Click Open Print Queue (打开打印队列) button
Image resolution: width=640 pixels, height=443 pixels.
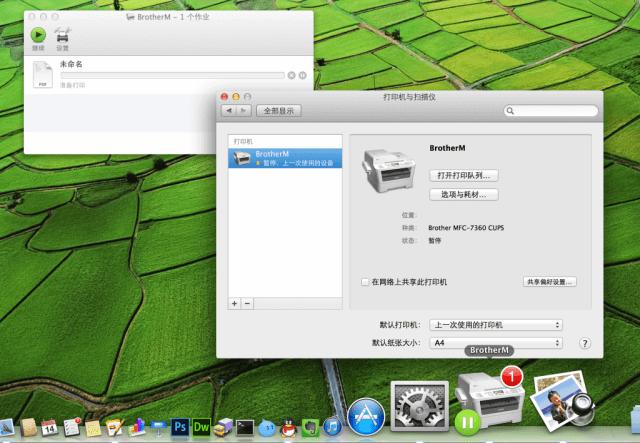(463, 175)
